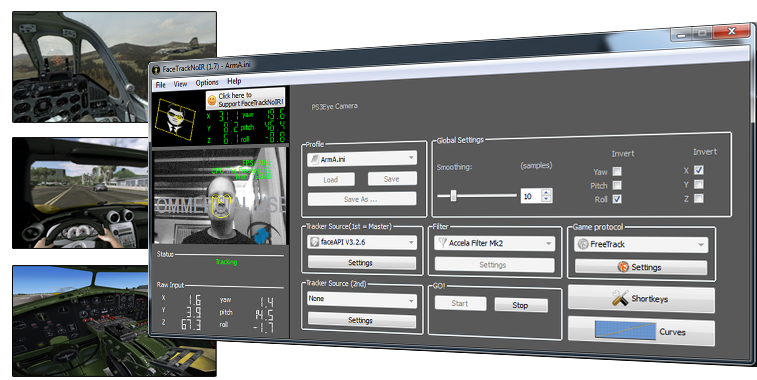Increase smoothing samples with up arrow
This screenshot has width=757, height=380.
point(546,192)
